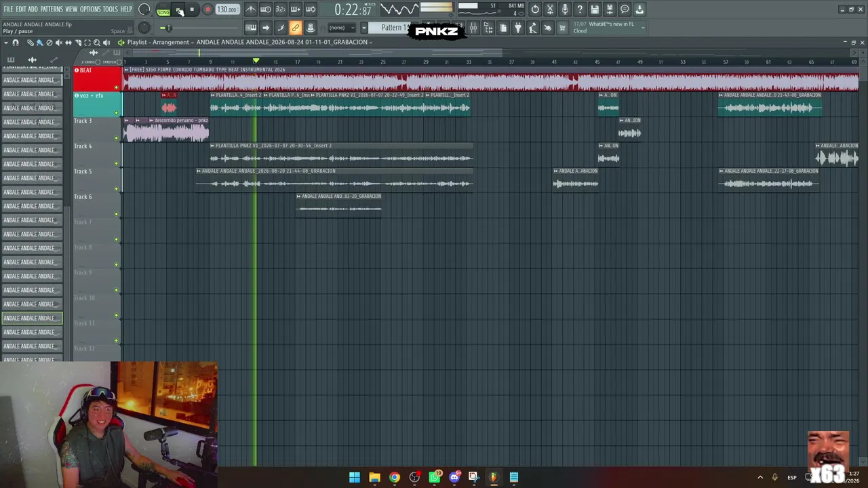Click the song position slider handle

click(x=169, y=28)
